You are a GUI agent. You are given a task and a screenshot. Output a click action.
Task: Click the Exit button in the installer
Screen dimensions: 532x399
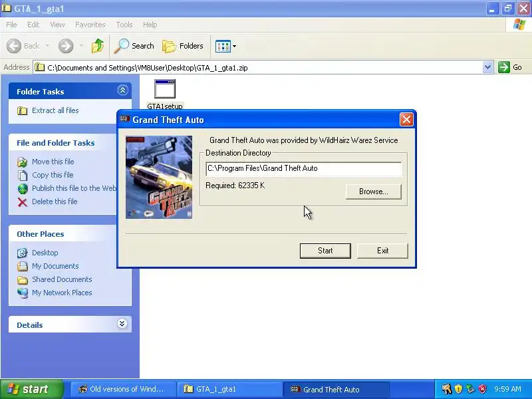pos(382,251)
